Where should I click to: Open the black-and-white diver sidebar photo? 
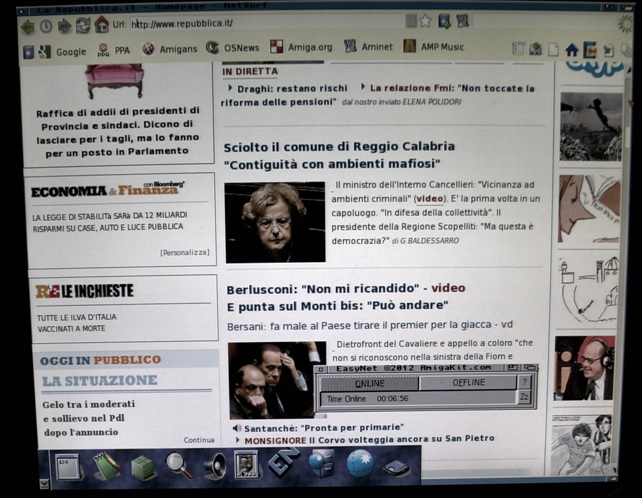(x=590, y=127)
